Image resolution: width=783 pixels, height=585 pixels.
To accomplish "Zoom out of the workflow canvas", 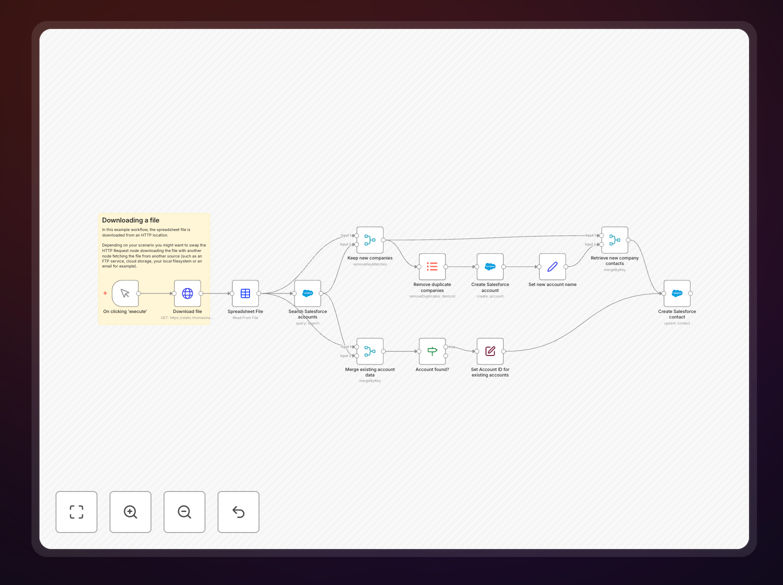I will click(184, 512).
